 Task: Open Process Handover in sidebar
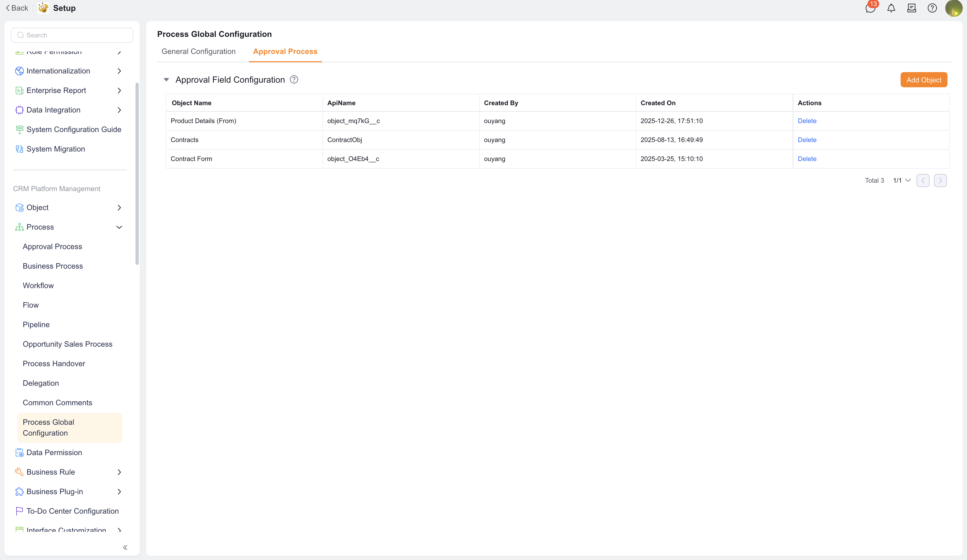point(54,364)
